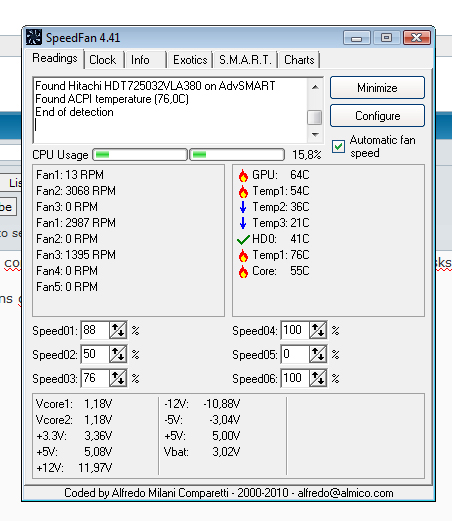The image size is (452, 521).
Task: Click the flame icon beside Temp1 54C
Action: coord(243,191)
